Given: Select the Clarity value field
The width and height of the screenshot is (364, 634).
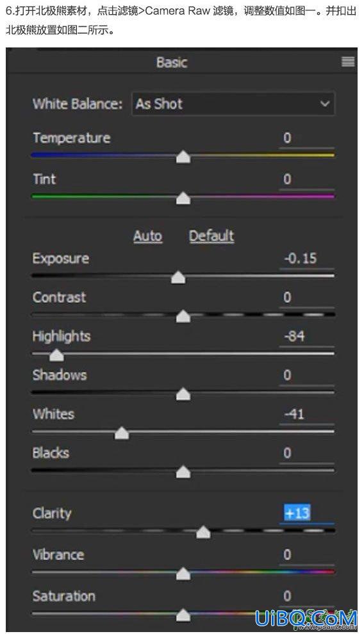Looking at the screenshot, I should 306,513.
